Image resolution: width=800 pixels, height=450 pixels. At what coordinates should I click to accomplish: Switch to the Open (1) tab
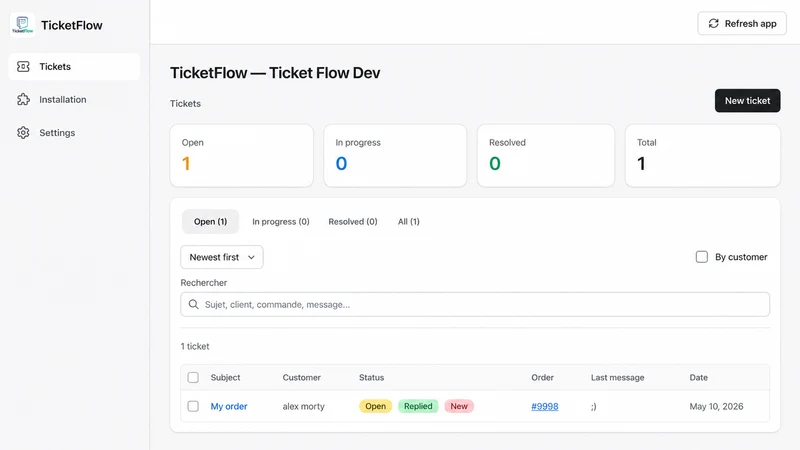[x=210, y=221]
